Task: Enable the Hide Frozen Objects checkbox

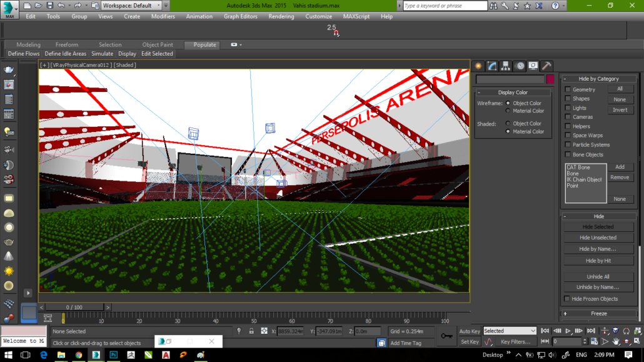Action: click(x=567, y=299)
